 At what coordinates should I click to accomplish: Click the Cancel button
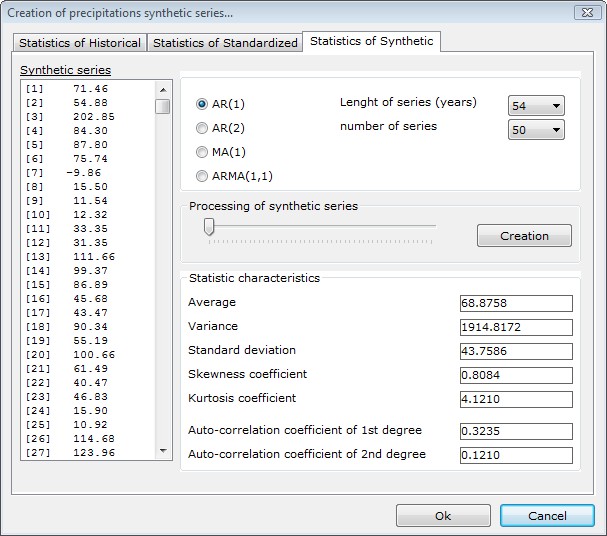point(547,516)
